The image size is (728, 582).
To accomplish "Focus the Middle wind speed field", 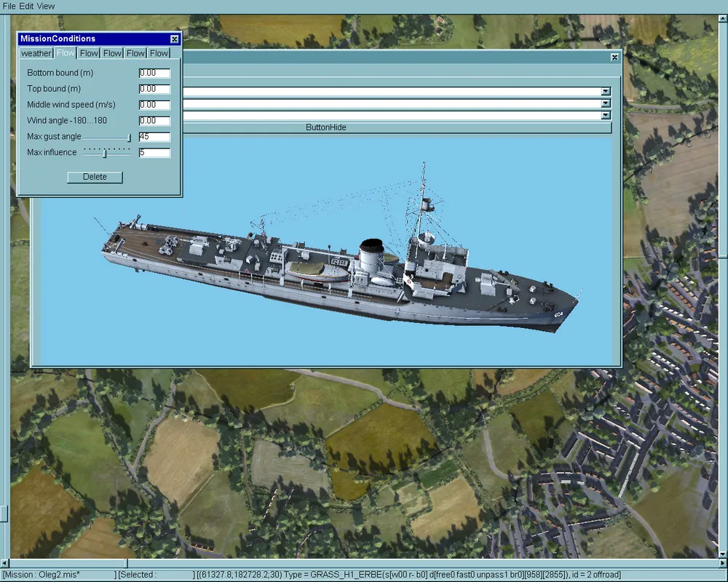I will [154, 105].
